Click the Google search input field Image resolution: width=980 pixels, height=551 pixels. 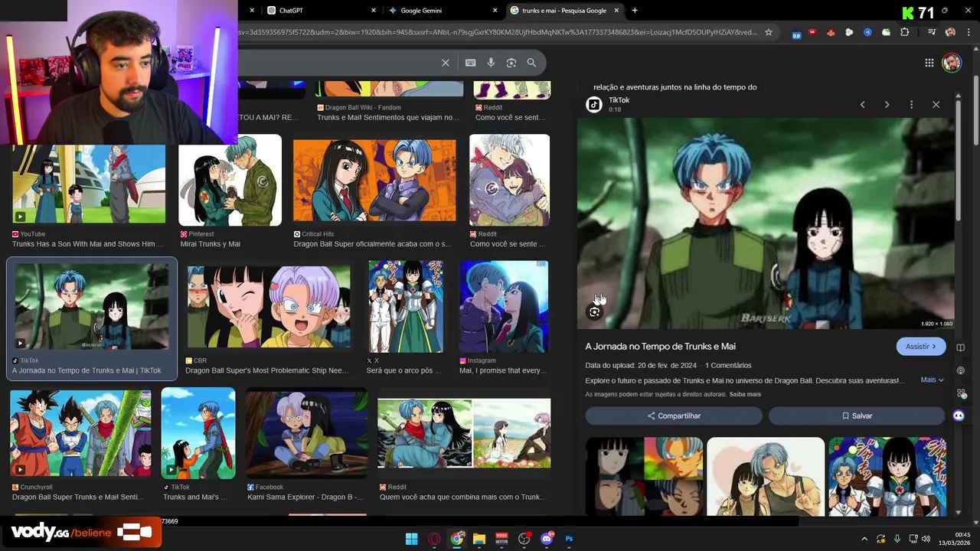pyautogui.click(x=337, y=63)
